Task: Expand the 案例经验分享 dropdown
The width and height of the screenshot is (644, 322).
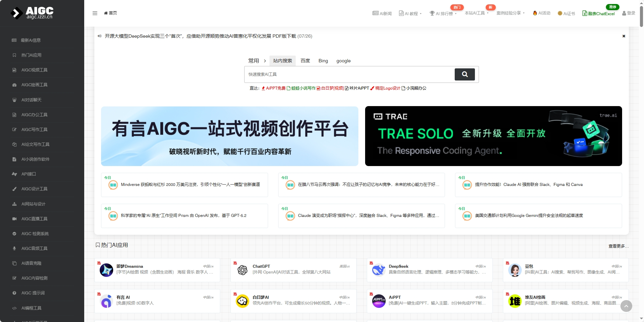Action: point(510,13)
